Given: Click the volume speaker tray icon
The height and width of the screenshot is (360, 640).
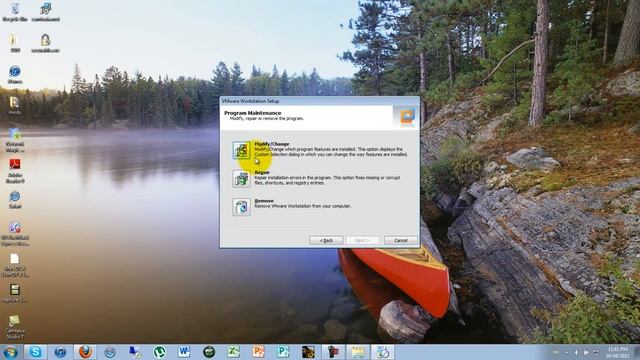Looking at the screenshot, I should (576, 352).
